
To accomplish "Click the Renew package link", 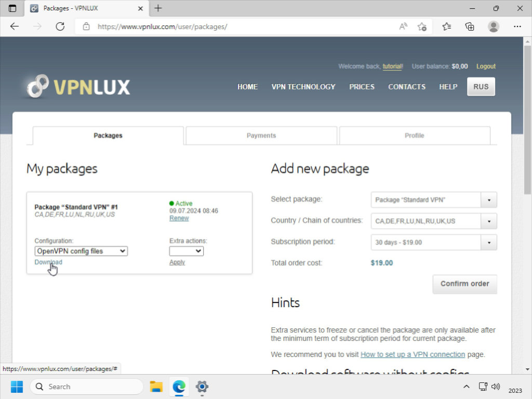I will click(179, 218).
